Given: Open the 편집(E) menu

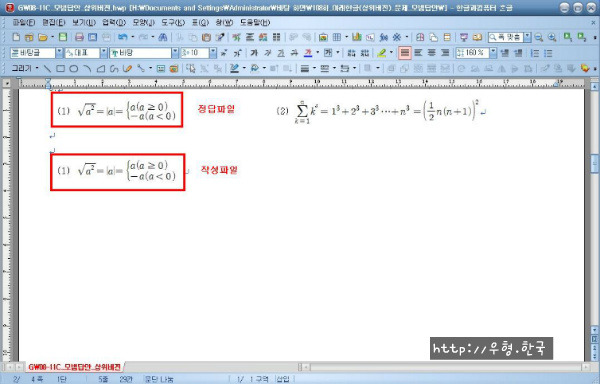Looking at the screenshot, I should [x=54, y=23].
